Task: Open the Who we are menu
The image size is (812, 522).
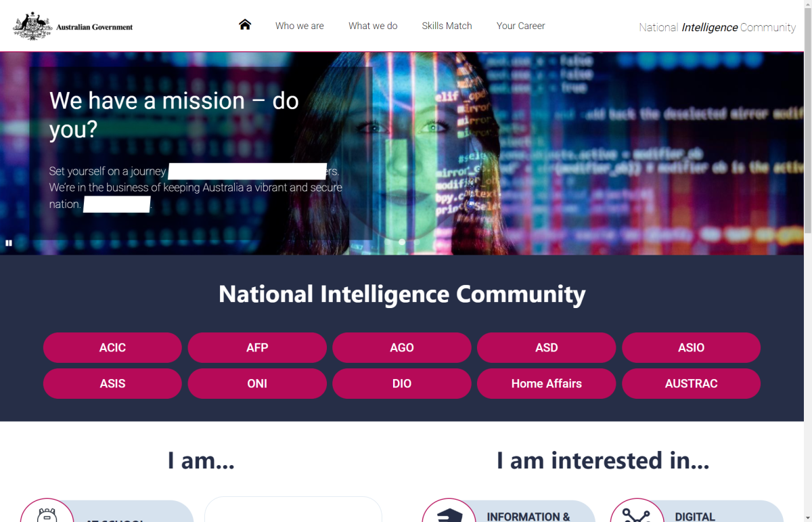Action: pyautogui.click(x=300, y=26)
